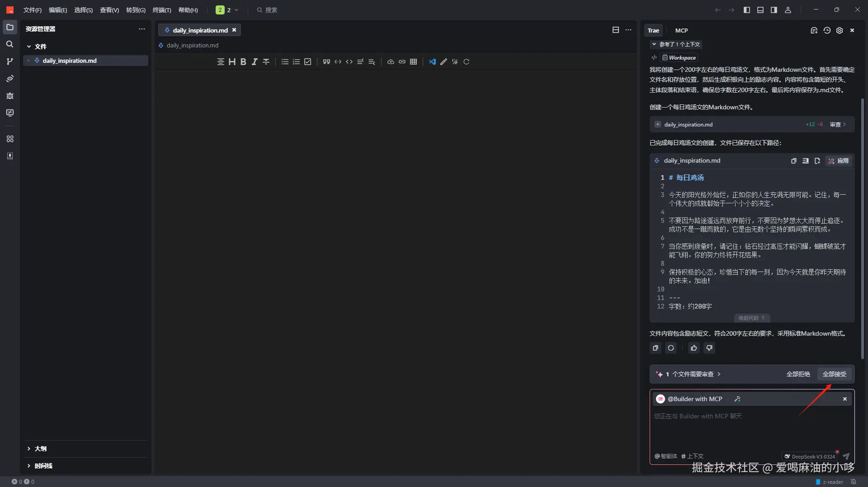
Task: Collapse the 参考了 1 个上下文 section
Action: [676, 44]
